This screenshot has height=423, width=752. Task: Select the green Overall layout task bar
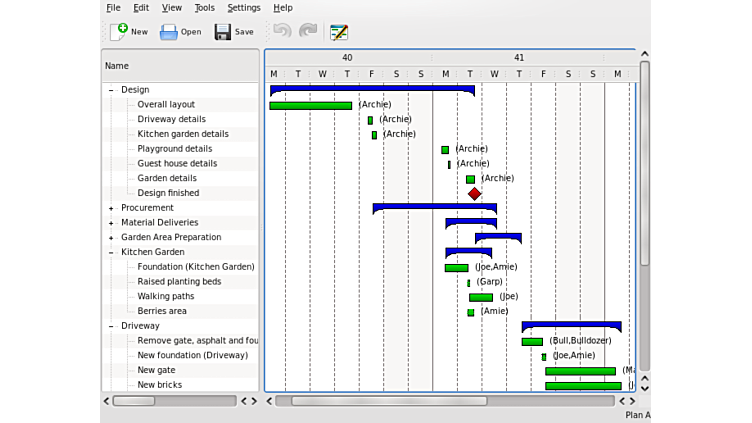tap(310, 105)
